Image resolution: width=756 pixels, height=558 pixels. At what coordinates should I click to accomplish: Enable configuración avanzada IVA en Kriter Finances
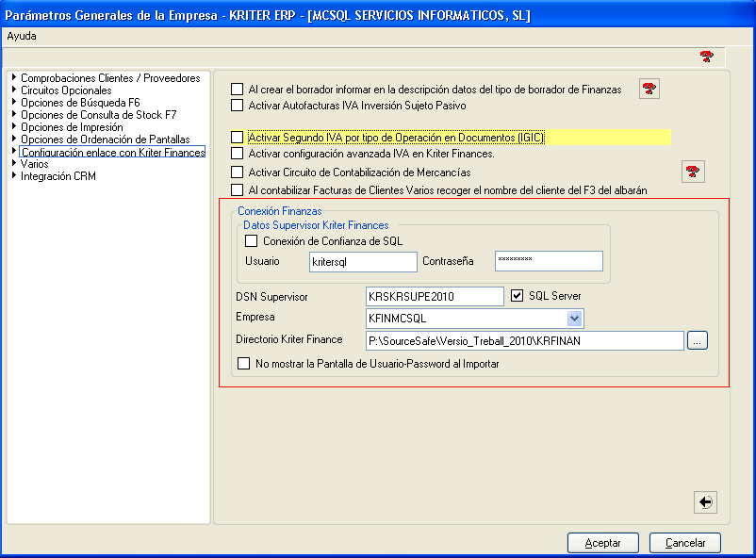237,154
